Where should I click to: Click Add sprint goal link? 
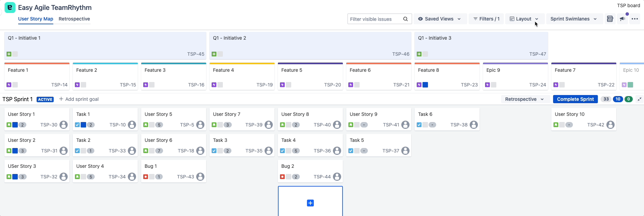tap(79, 99)
